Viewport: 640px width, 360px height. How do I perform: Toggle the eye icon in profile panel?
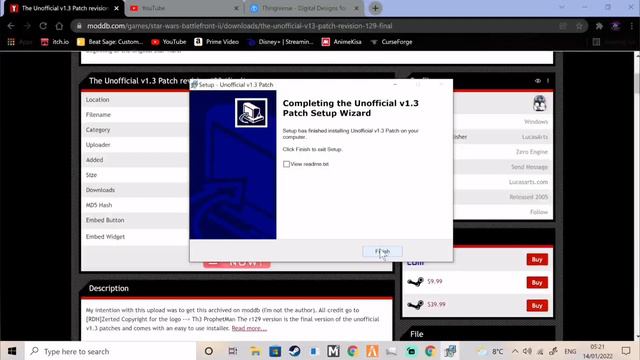[x=538, y=81]
